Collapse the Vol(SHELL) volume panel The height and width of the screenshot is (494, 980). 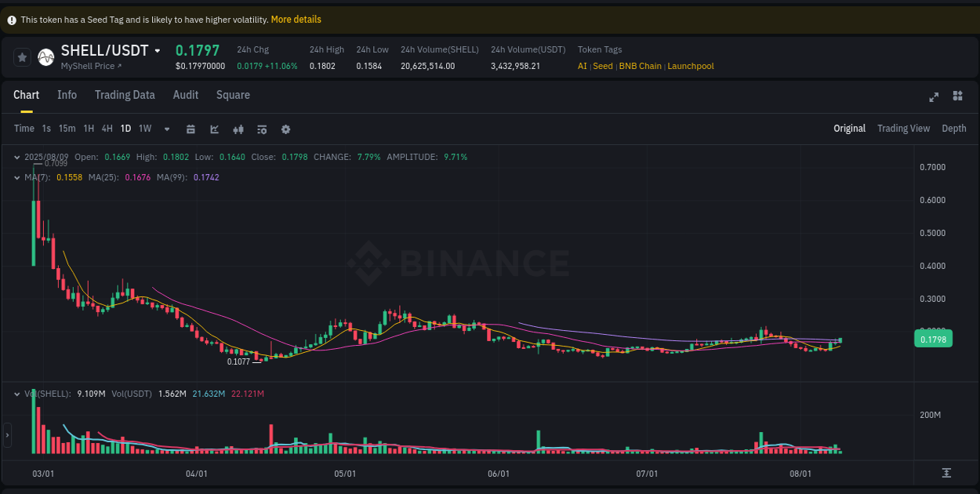pos(16,394)
